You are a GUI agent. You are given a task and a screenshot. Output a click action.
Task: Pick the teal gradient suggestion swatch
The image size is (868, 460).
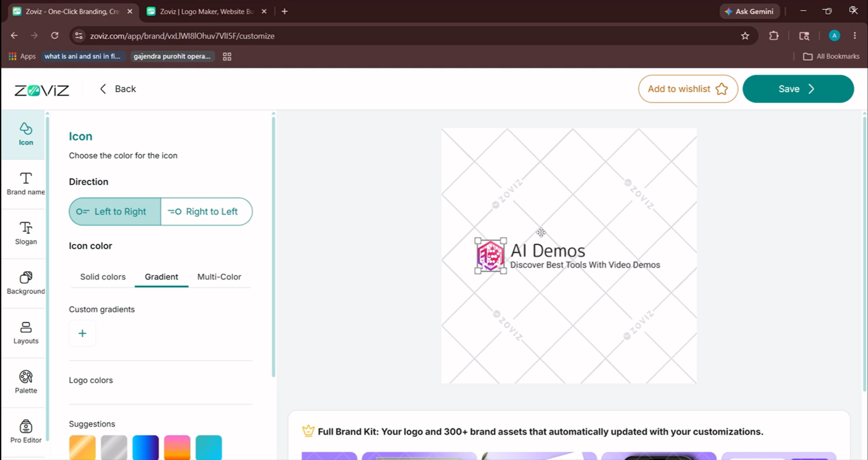click(x=208, y=448)
